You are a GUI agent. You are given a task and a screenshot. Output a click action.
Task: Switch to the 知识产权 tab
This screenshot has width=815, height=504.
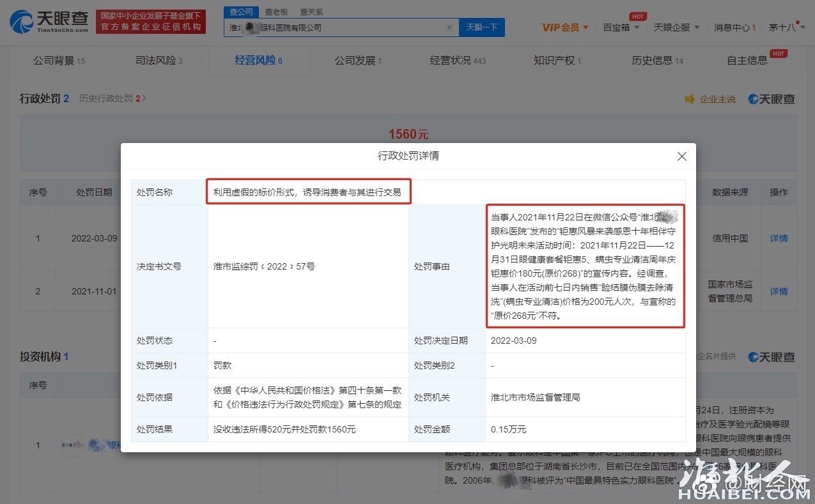[x=557, y=61]
